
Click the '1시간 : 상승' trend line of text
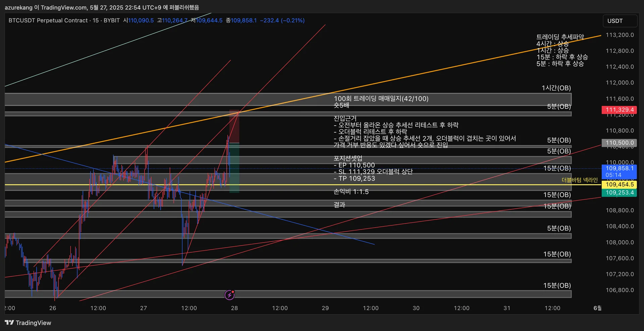pos(552,50)
